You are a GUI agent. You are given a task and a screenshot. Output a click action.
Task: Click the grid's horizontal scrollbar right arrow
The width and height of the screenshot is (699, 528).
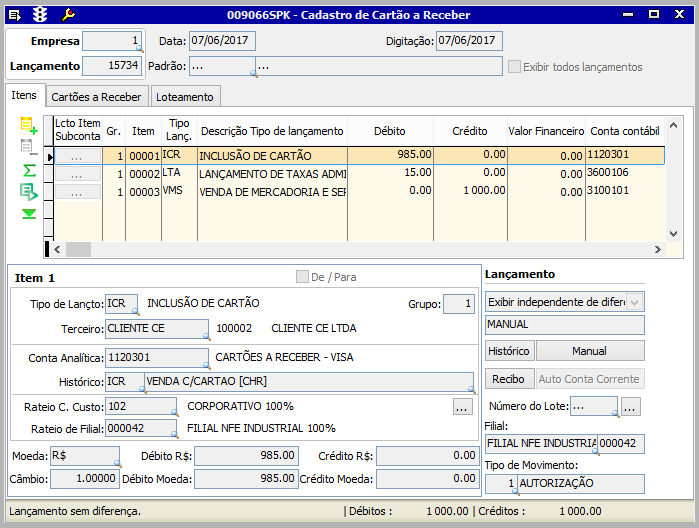pos(657,249)
